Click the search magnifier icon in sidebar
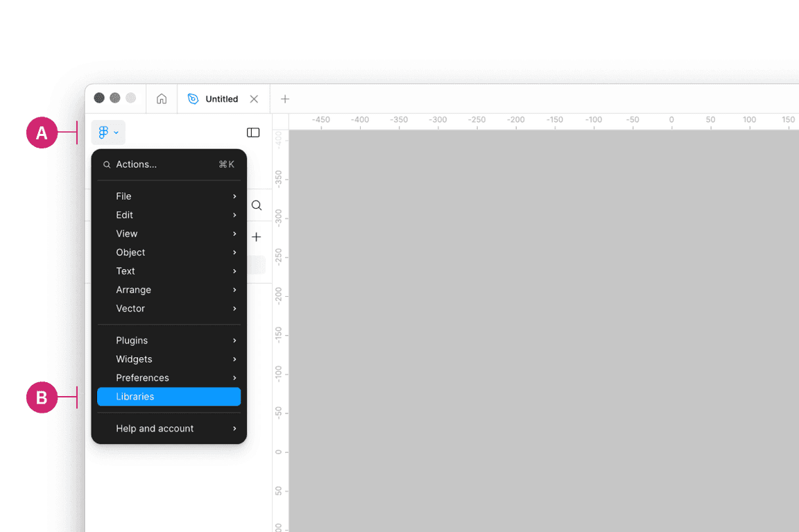The image size is (799, 532). 257,205
